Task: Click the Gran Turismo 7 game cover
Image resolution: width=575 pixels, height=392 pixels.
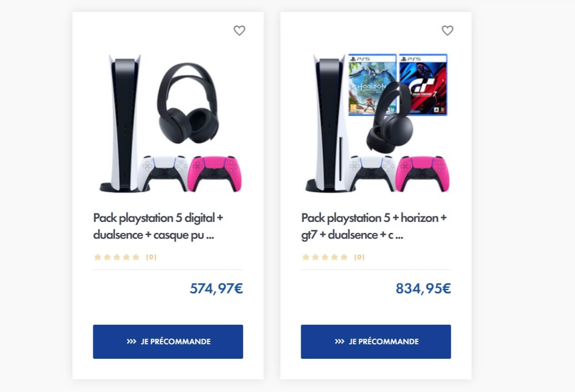Action: 423,85
